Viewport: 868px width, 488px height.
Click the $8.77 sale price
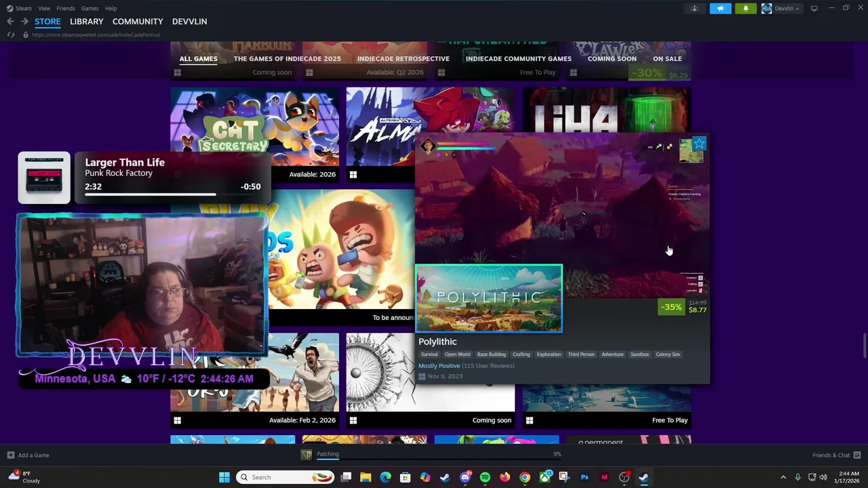pyautogui.click(x=697, y=310)
